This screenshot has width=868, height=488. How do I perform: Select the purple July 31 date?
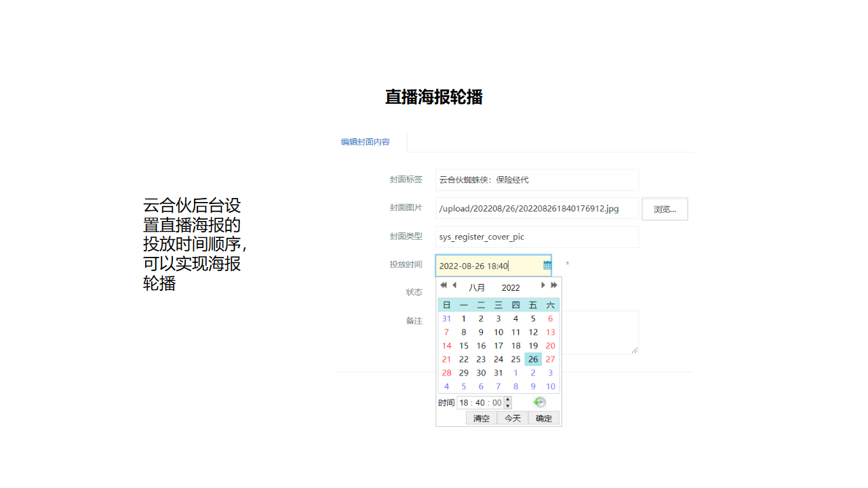[x=446, y=319]
